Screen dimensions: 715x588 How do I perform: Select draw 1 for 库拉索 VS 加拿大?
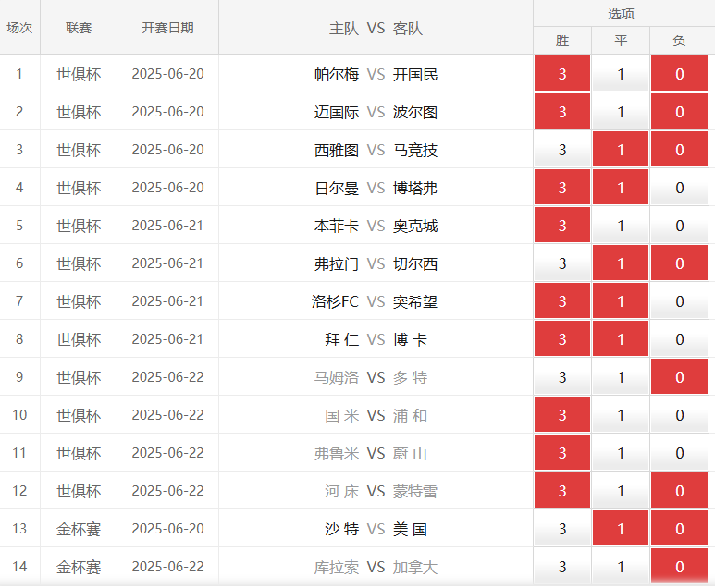(621, 566)
